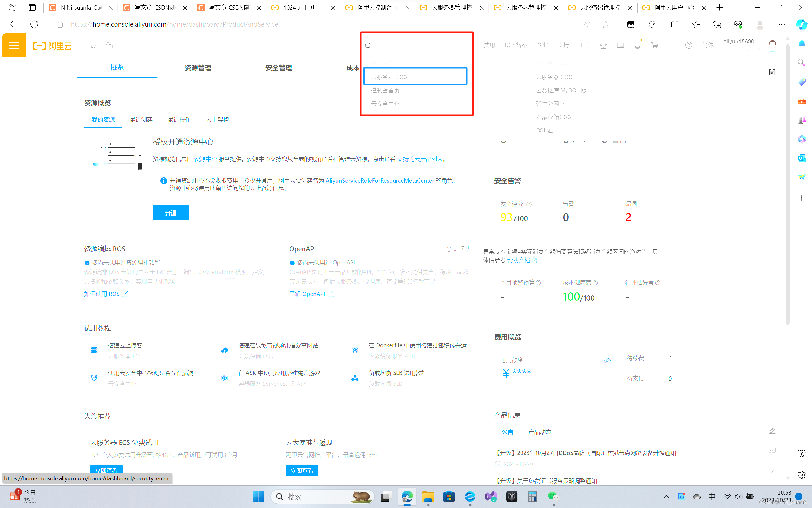Screen dimensions: 812x508
Task: Switch to the 产品动态 tab
Action: 540,432
